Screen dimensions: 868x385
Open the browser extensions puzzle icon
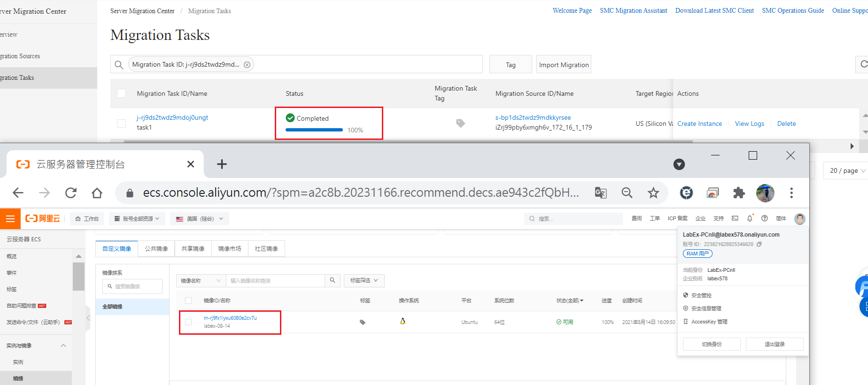coord(739,192)
